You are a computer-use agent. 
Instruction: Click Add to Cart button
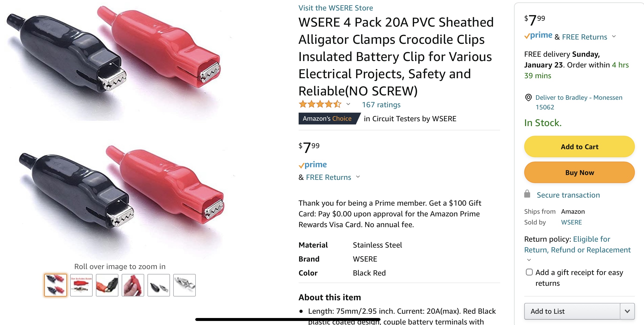(579, 147)
